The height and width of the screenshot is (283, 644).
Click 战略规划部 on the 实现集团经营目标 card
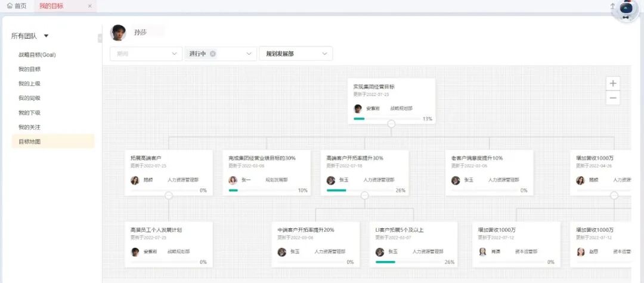401,108
